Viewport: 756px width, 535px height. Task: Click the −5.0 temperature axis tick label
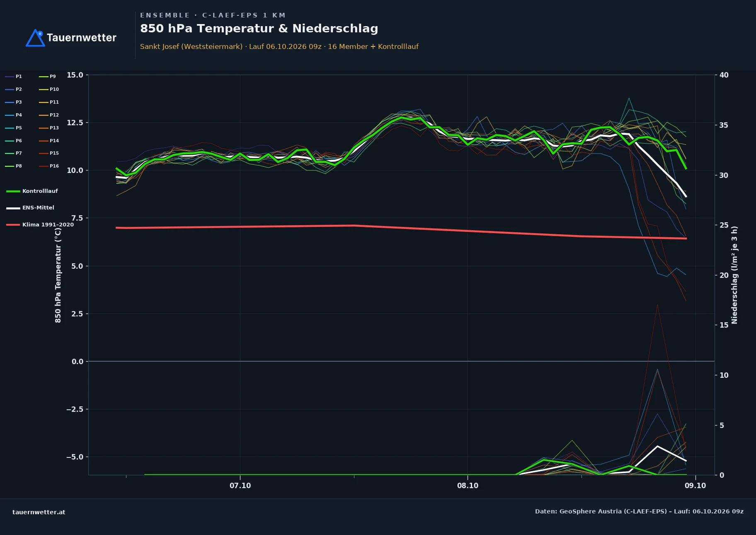75,457
